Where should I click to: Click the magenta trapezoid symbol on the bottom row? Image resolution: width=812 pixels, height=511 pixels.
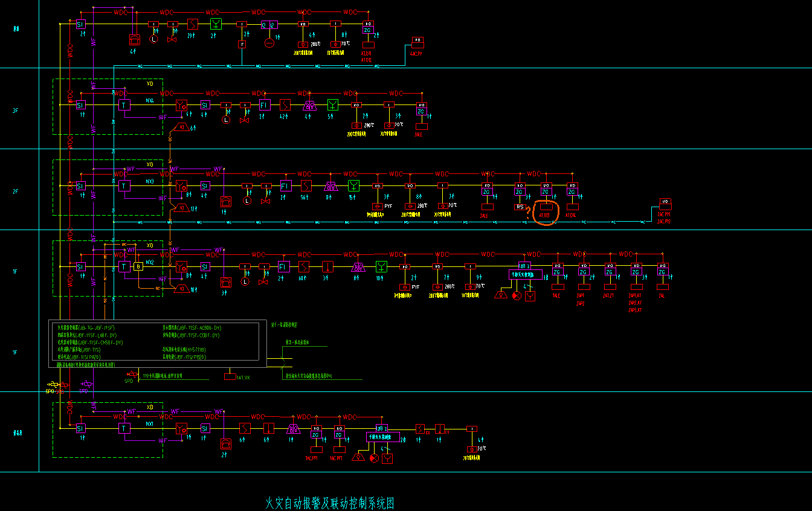[x=294, y=428]
